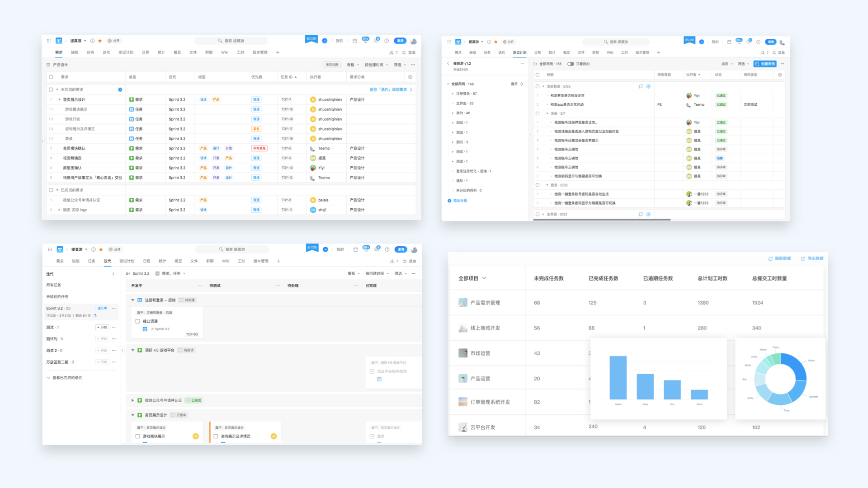
Task: Open the 全部项目 dropdown in report
Action: 472,278
